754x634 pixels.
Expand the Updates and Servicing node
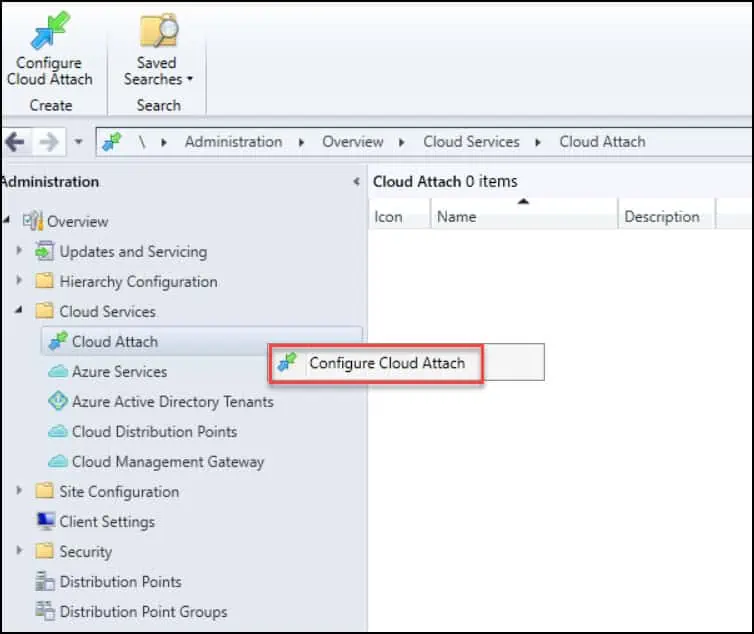19,250
